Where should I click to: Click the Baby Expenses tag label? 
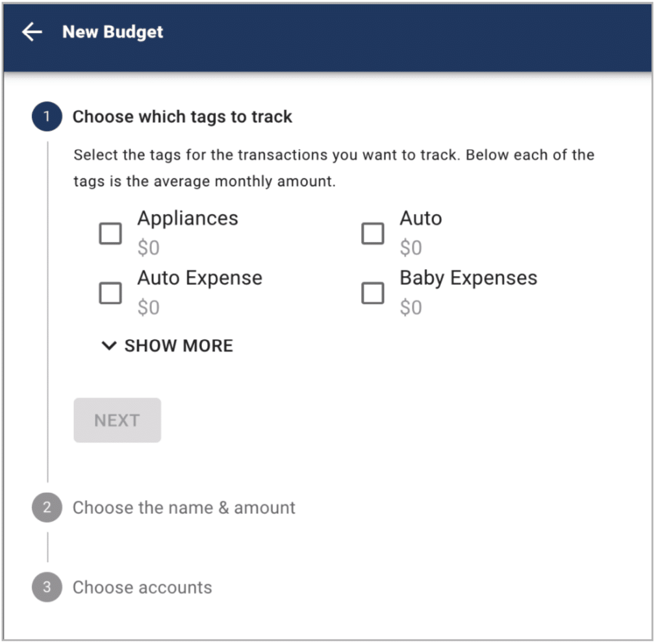469,277
